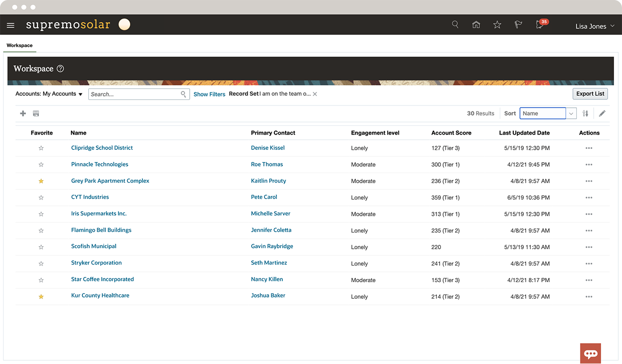This screenshot has height=364, width=622.
Task: Select the Workspace tab
Action: pyautogui.click(x=19, y=45)
